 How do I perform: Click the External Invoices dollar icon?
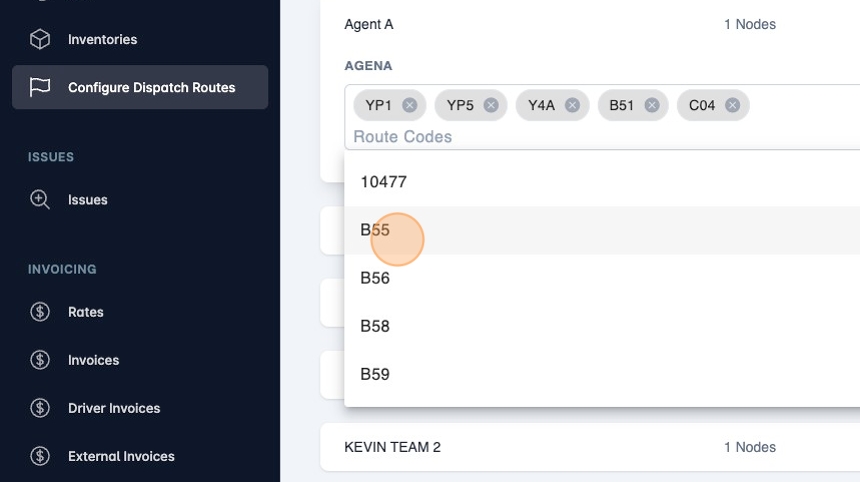click(40, 456)
